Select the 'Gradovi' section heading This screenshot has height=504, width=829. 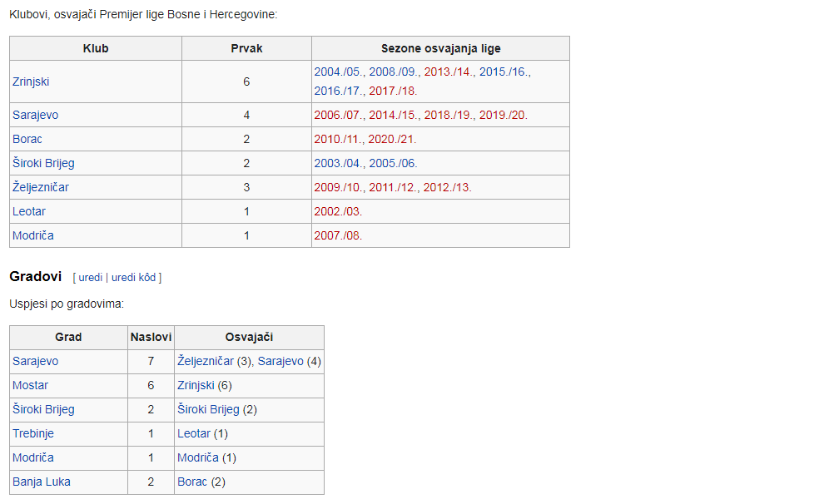click(x=36, y=276)
